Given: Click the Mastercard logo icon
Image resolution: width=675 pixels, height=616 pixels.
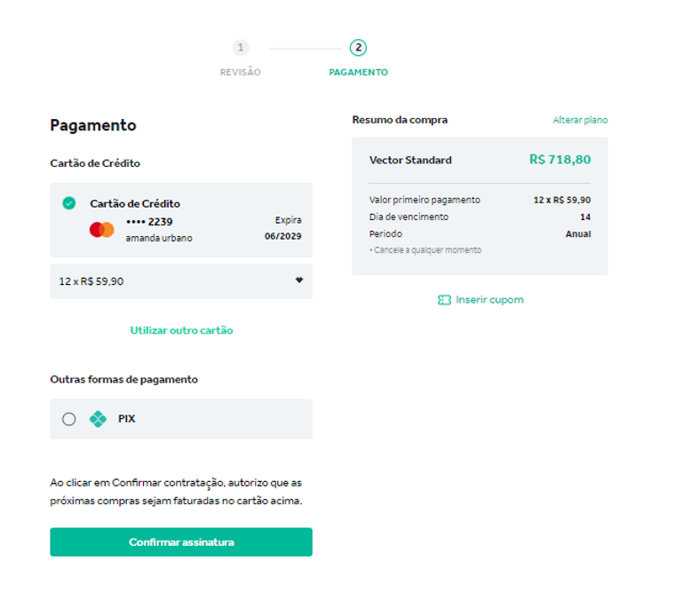Looking at the screenshot, I should tap(101, 230).
